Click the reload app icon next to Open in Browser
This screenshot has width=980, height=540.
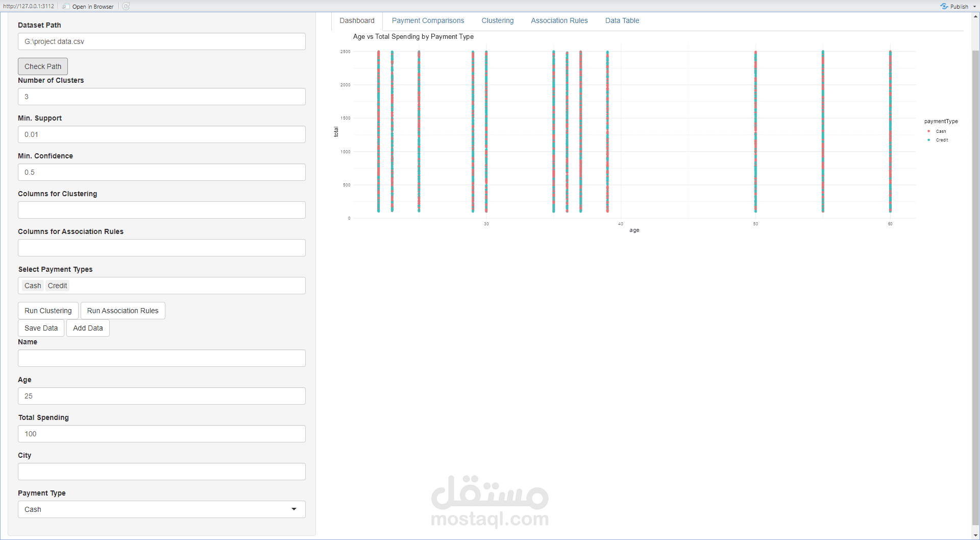pyautogui.click(x=126, y=6)
